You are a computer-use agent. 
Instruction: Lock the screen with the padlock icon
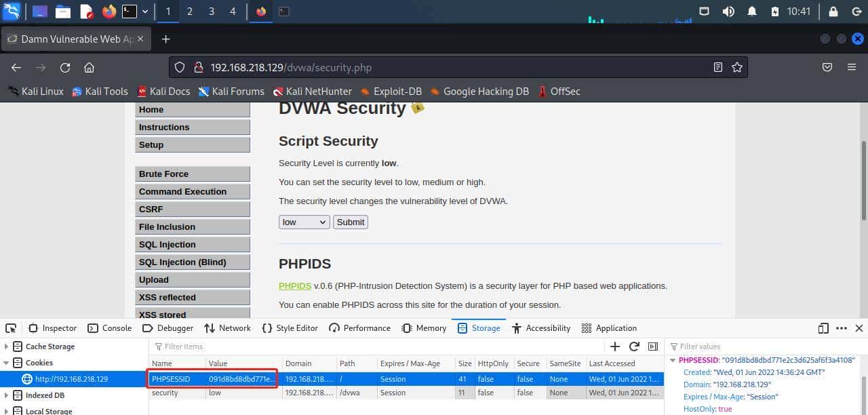833,12
